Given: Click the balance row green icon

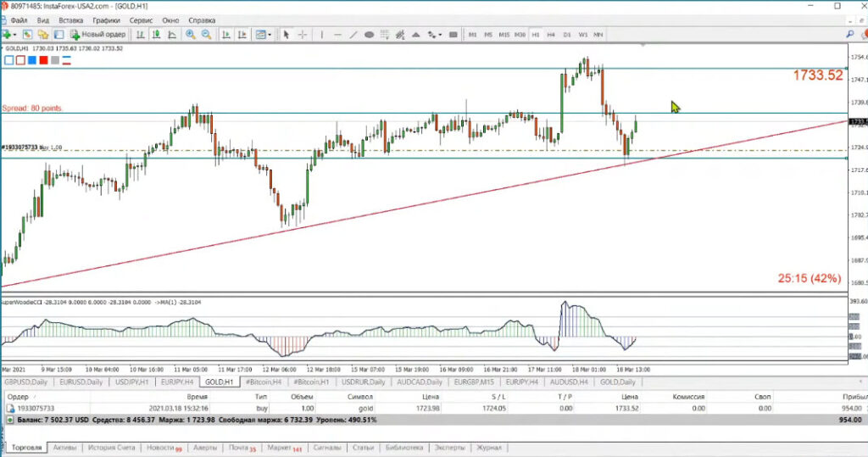Looking at the screenshot, I should pos(9,420).
